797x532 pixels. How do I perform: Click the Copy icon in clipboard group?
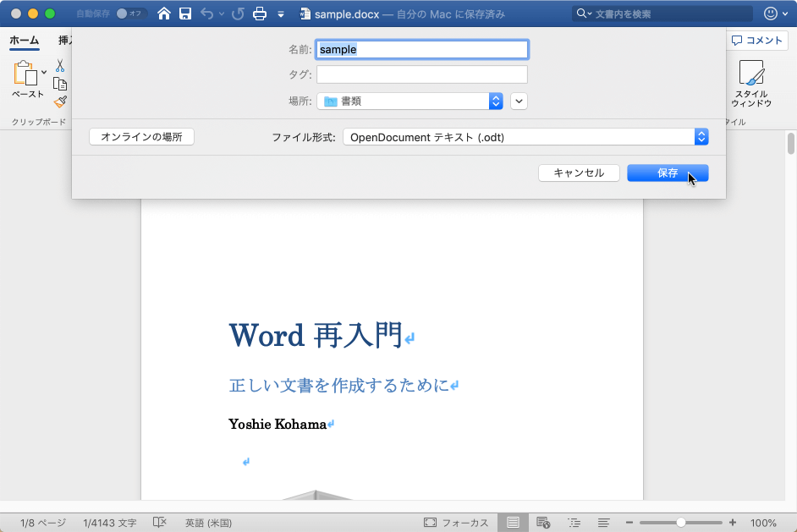click(x=60, y=84)
